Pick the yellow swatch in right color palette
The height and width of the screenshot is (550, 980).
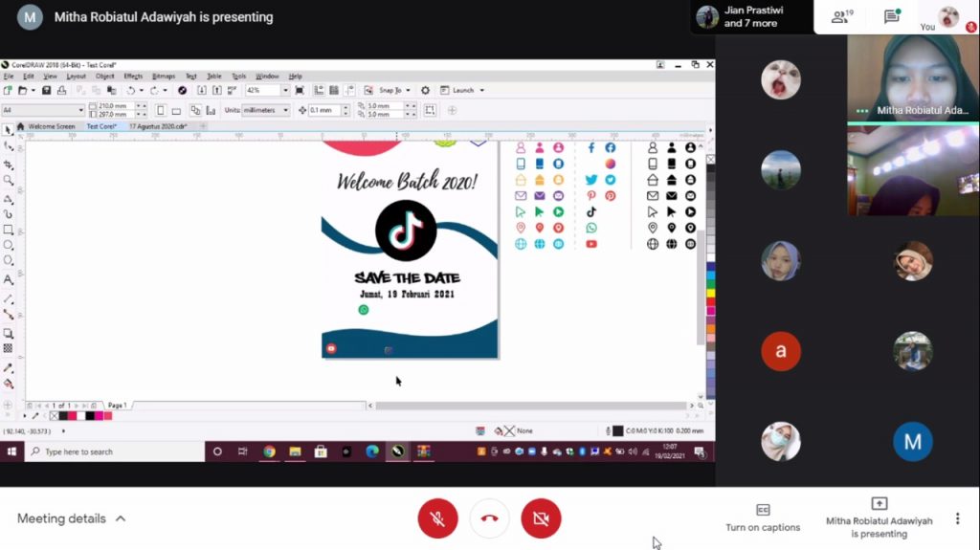[711, 293]
